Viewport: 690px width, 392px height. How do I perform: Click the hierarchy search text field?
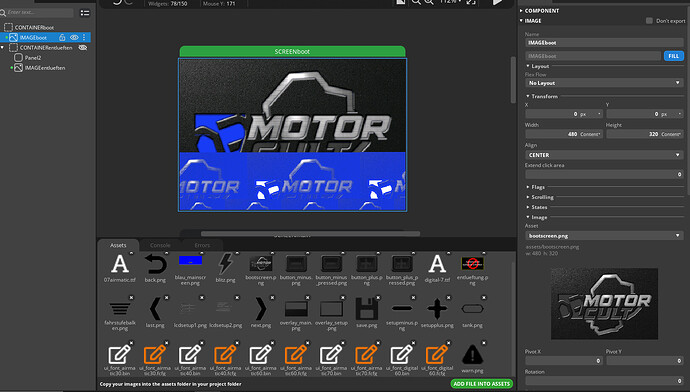click(40, 12)
